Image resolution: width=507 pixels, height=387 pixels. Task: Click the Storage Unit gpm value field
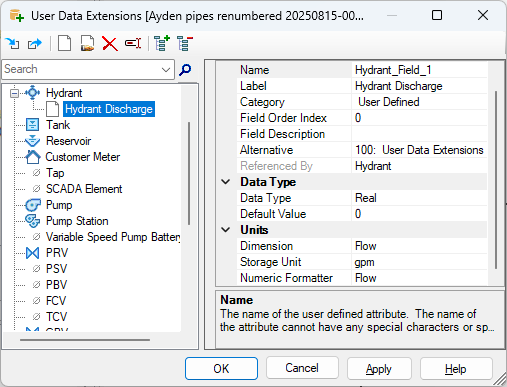click(419, 262)
